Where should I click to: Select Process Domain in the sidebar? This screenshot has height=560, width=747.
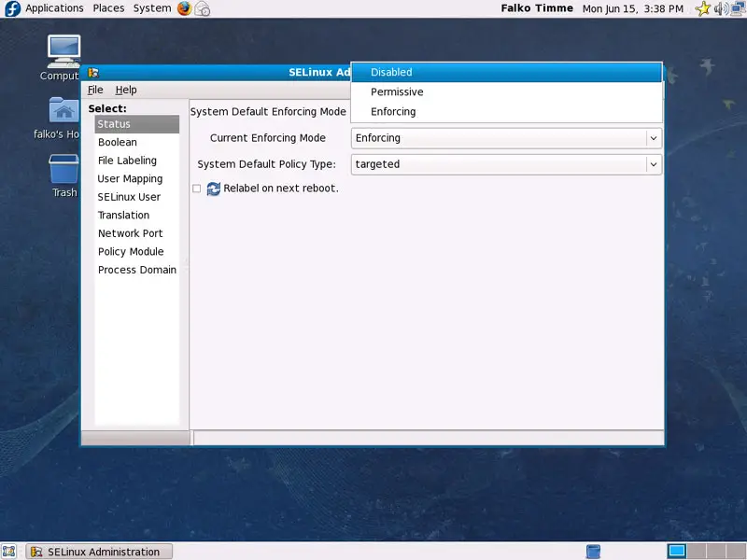click(x=136, y=270)
